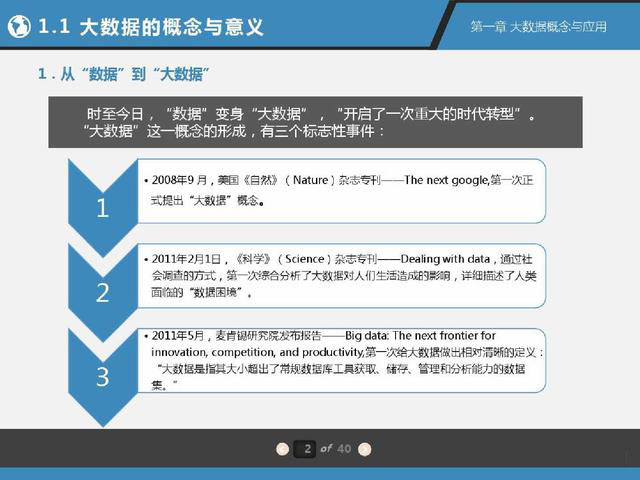The image size is (640, 480).
Task: Click the chevron arrow numbered 1
Action: pos(102,200)
